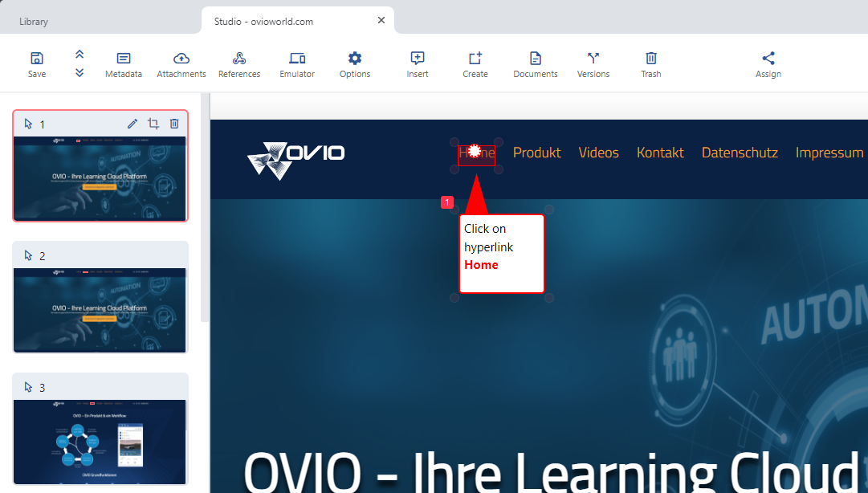This screenshot has height=493, width=868.
Task: Click the Produkt navigation link
Action: point(537,153)
